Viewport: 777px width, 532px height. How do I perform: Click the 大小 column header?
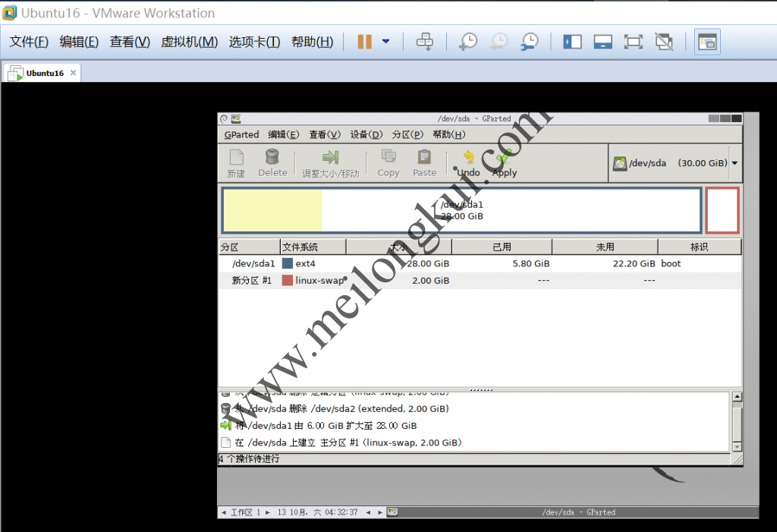click(x=399, y=247)
